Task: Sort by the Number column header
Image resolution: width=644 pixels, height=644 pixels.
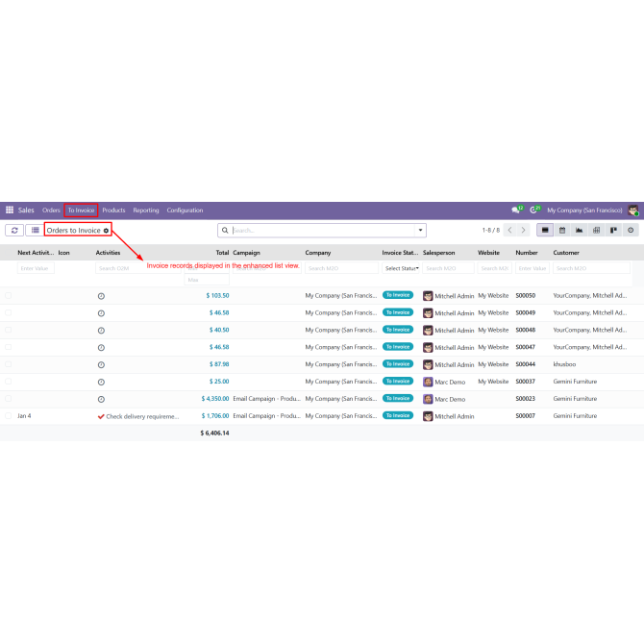Action: [x=527, y=253]
